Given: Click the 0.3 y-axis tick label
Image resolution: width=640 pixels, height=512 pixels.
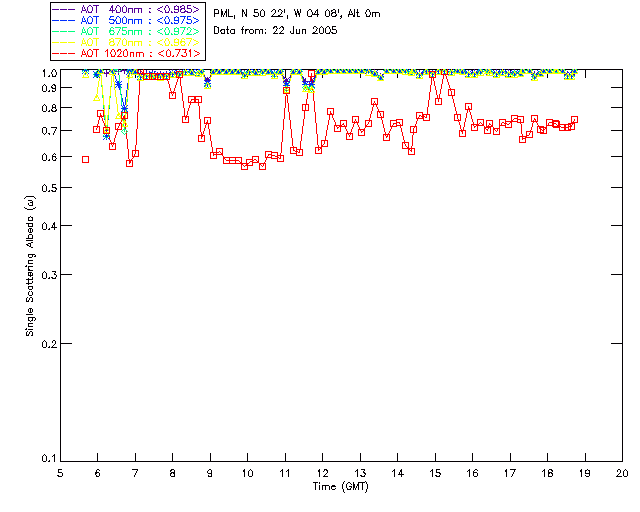Looking at the screenshot, I should coord(49,275).
